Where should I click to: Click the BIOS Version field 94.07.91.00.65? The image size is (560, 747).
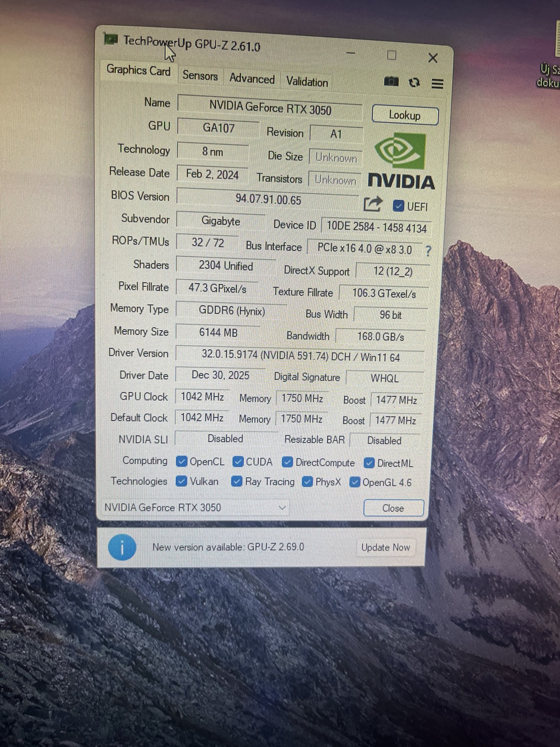click(x=268, y=199)
